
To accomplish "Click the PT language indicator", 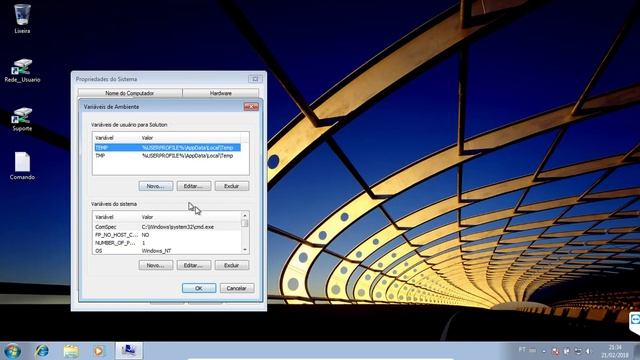I will coord(522,350).
